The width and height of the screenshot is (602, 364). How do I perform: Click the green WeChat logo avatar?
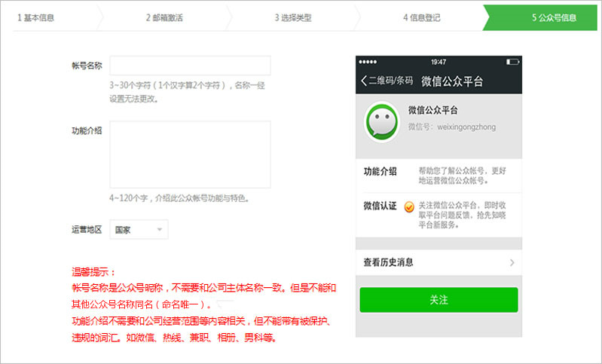[382, 122]
